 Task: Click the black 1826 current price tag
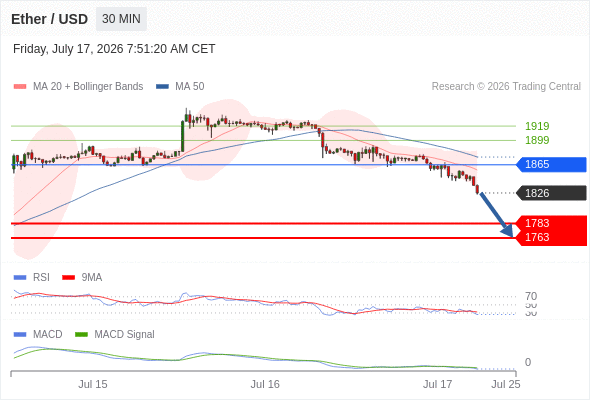tap(551, 193)
